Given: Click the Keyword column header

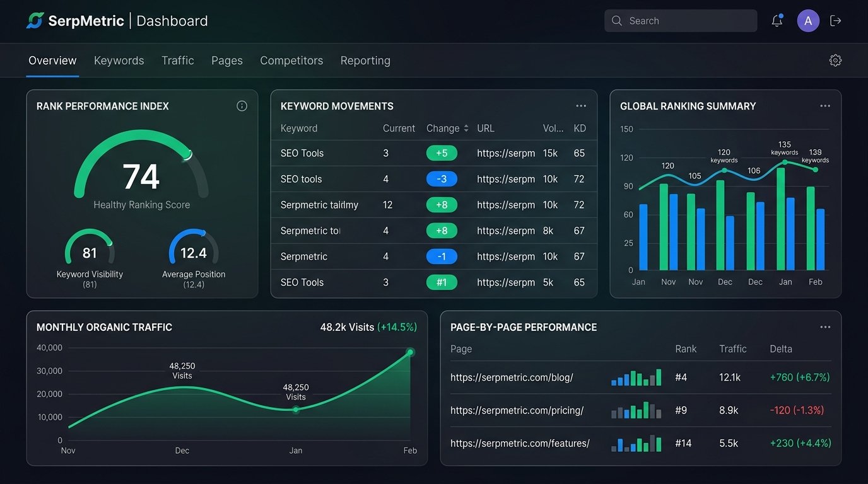Looking at the screenshot, I should 299,128.
